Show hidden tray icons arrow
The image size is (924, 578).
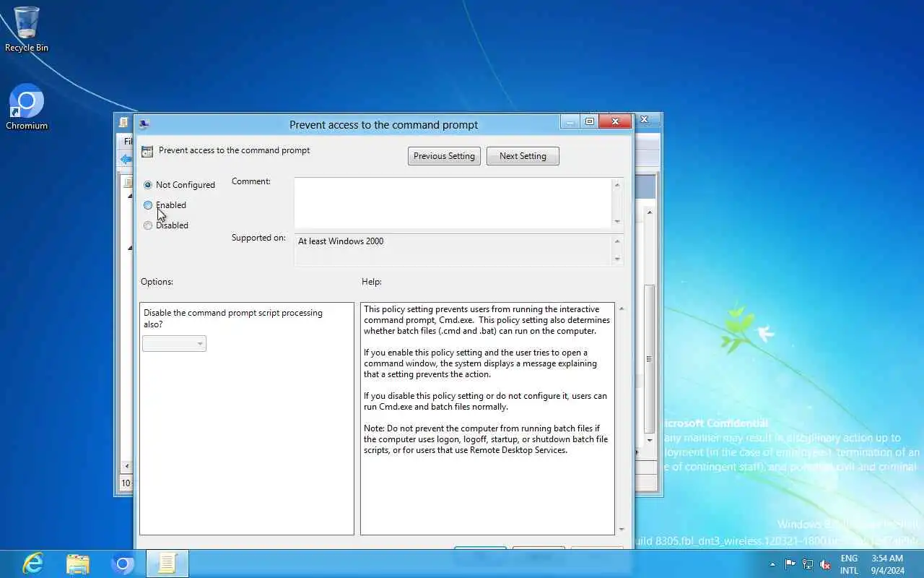coord(772,564)
